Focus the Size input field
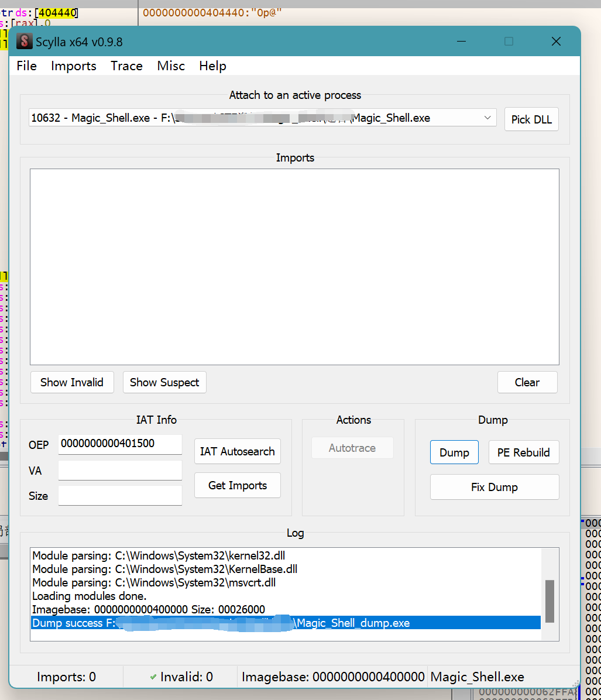 pos(120,496)
